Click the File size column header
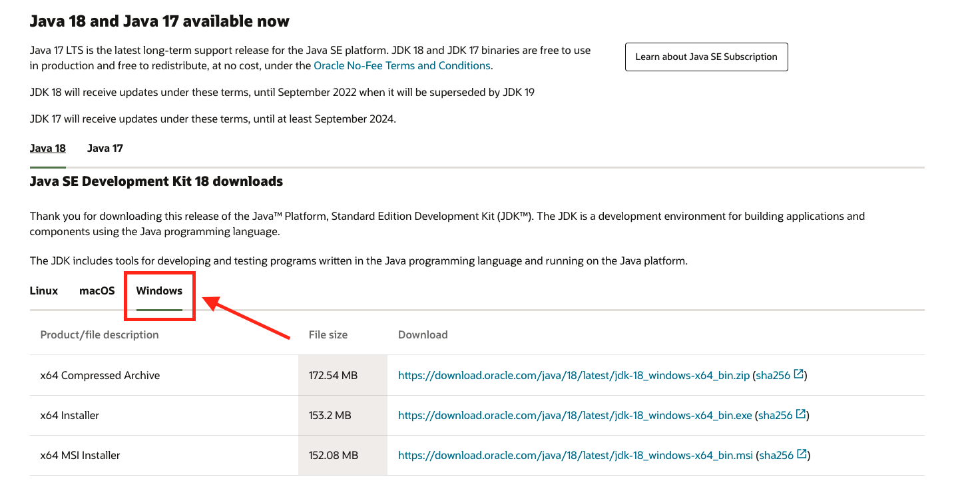The width and height of the screenshot is (980, 501). tap(328, 334)
